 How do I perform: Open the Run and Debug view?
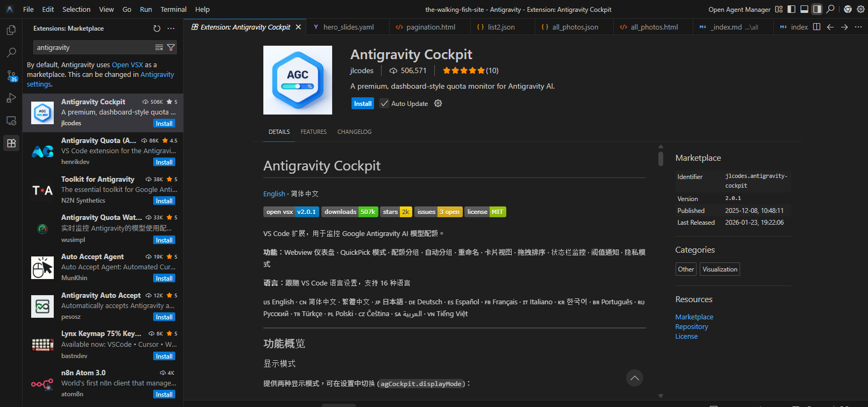[11, 98]
